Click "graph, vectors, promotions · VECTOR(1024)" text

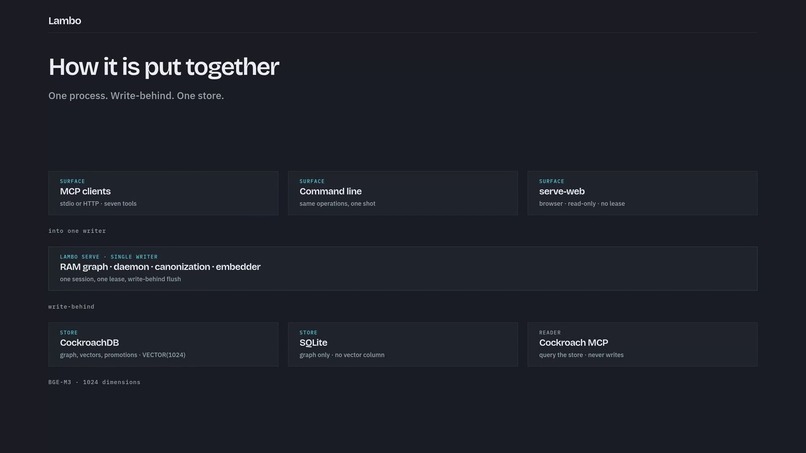point(122,355)
